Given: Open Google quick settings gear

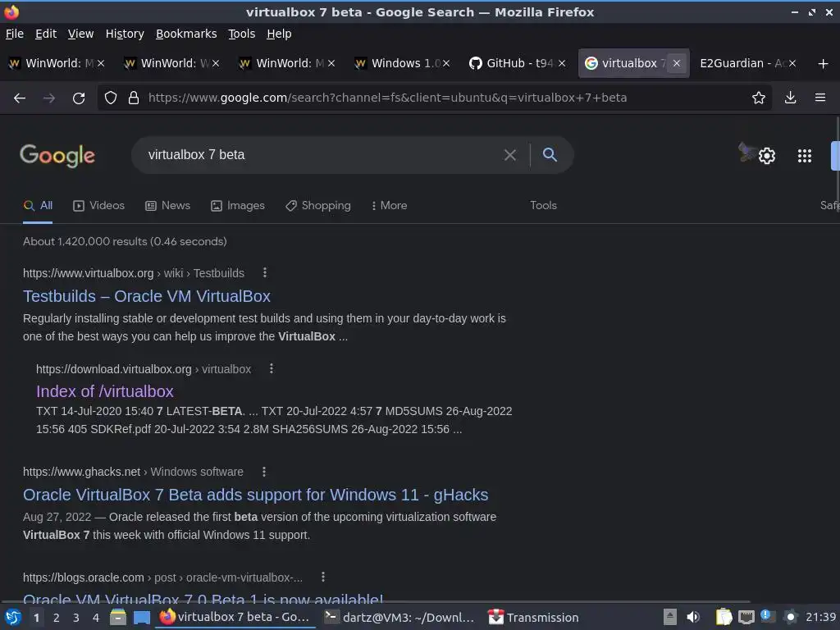Looking at the screenshot, I should (767, 156).
